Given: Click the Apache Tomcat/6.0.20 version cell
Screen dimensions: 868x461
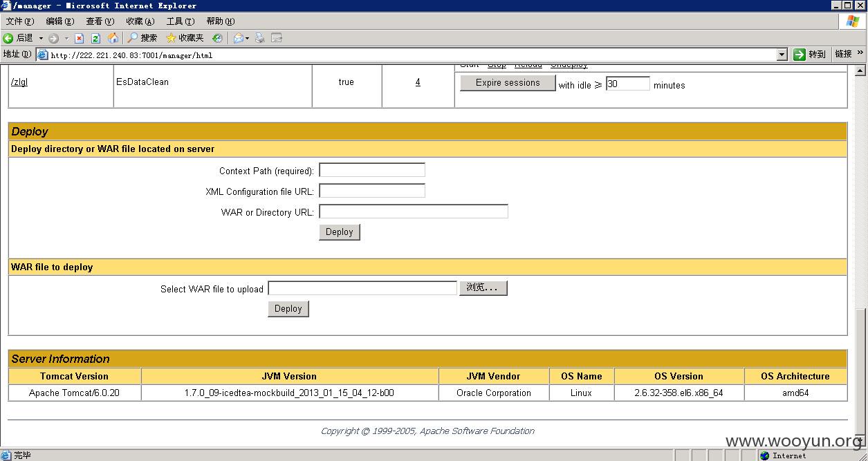Looking at the screenshot, I should [74, 393].
